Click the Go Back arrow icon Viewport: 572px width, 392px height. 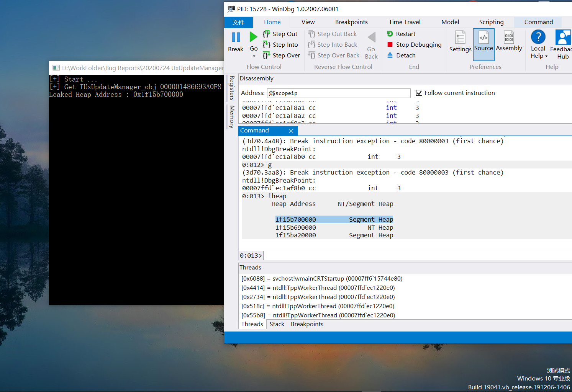click(x=371, y=37)
